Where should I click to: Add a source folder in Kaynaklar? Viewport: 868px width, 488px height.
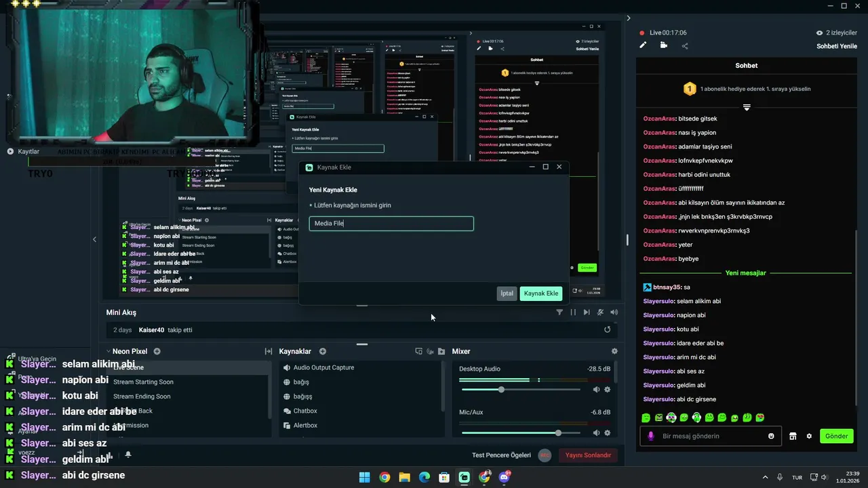(441, 351)
